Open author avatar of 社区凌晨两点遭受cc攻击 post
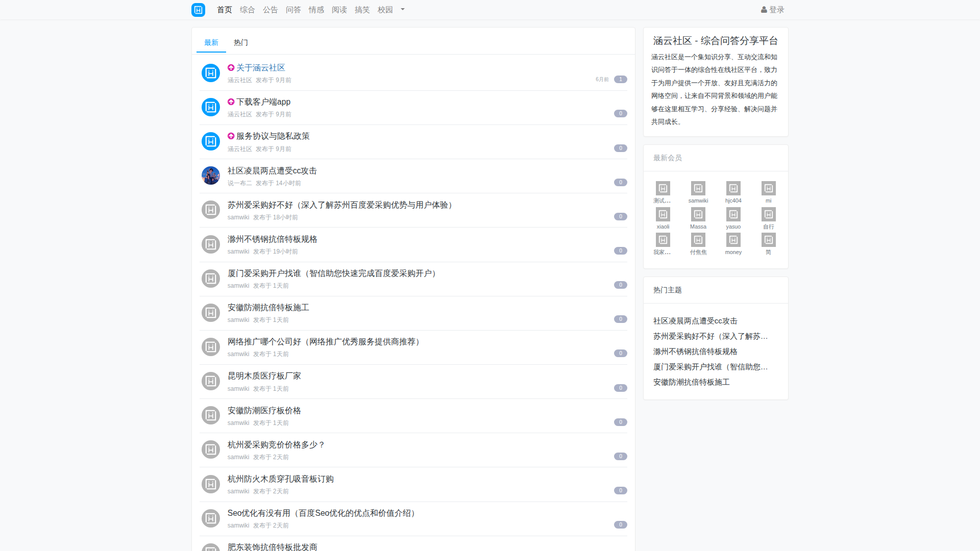Image resolution: width=980 pixels, height=551 pixels. [x=211, y=176]
